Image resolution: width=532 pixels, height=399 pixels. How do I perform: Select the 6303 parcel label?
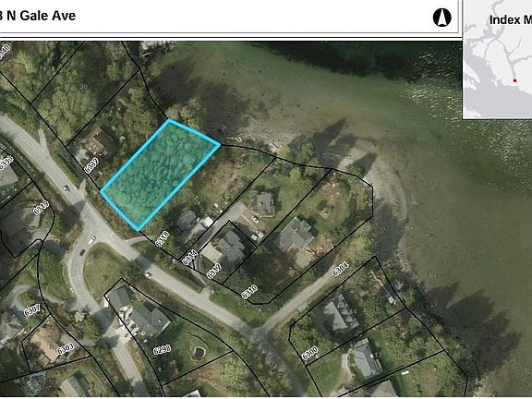pos(66,349)
